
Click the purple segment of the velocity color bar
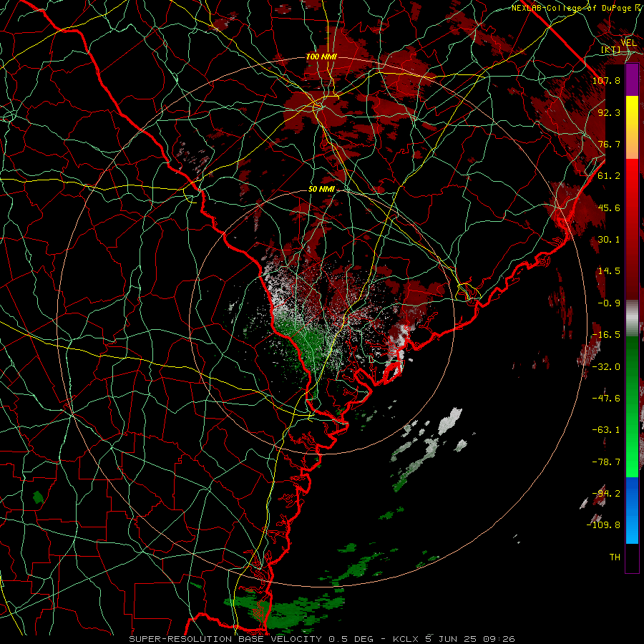632,80
